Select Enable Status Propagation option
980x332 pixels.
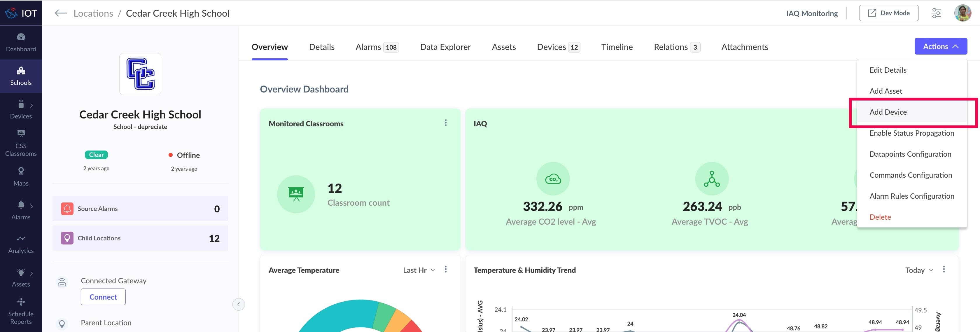point(911,133)
